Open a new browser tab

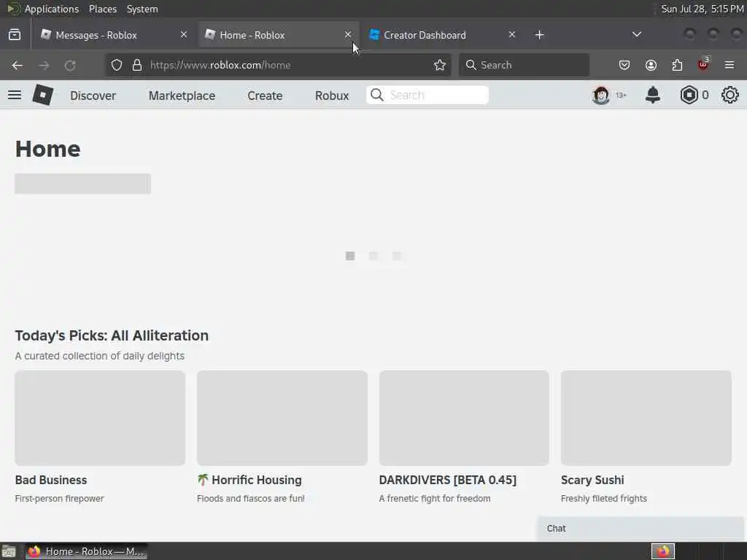[x=539, y=35]
